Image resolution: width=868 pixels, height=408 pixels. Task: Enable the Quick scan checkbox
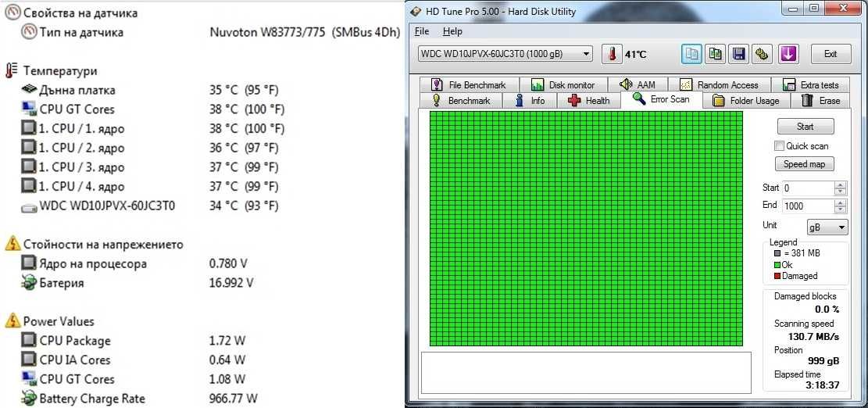(x=780, y=146)
